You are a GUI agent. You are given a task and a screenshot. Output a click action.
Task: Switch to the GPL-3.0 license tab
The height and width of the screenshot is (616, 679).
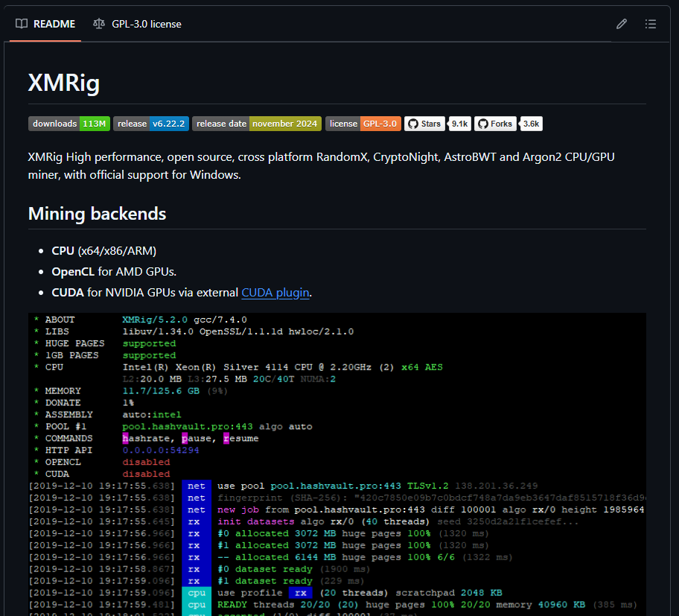point(137,24)
